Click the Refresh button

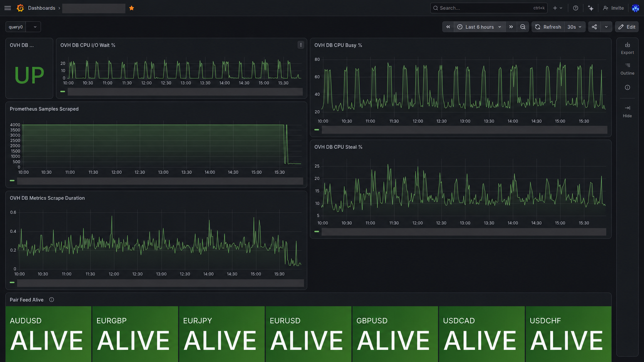tap(548, 27)
